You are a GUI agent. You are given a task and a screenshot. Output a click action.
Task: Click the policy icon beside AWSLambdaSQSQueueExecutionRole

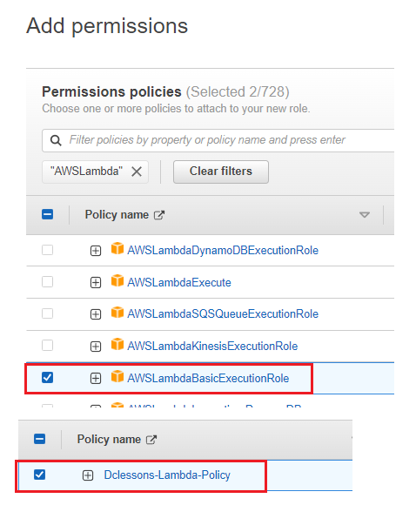(117, 312)
